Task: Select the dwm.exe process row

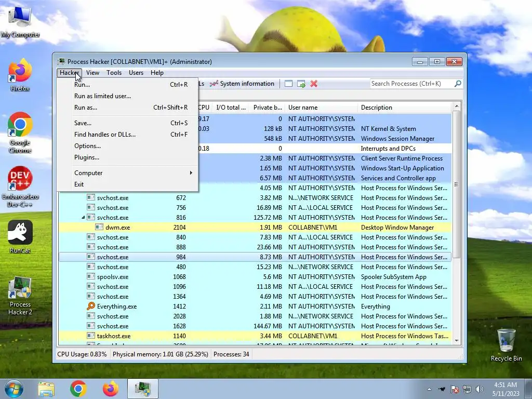Action: pyautogui.click(x=255, y=228)
